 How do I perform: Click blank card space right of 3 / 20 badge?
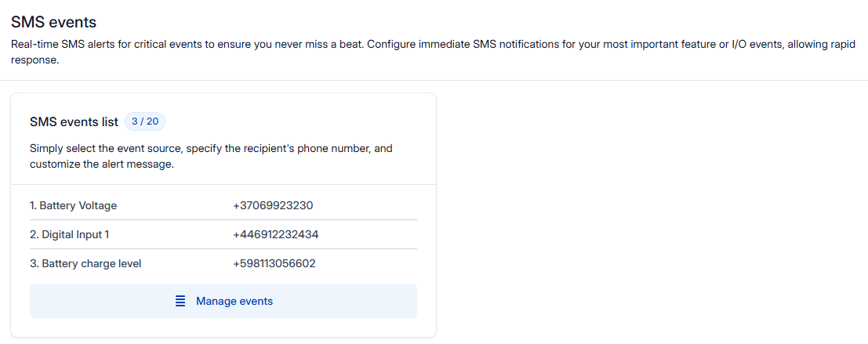298,121
